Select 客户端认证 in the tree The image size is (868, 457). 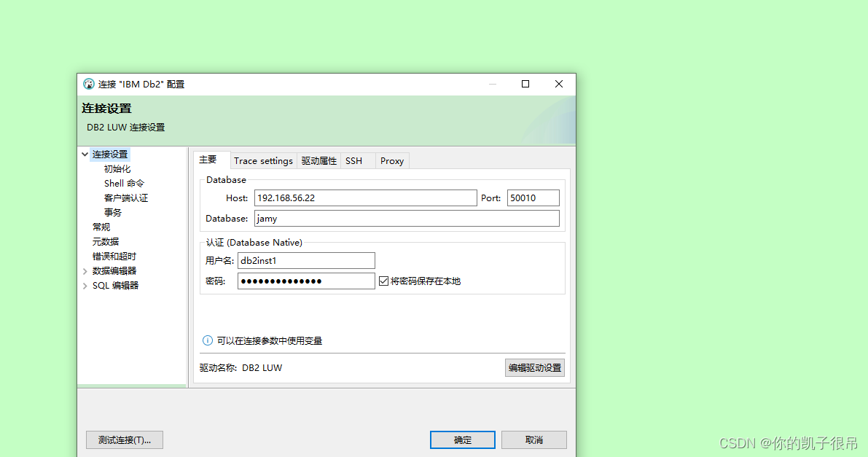coord(126,198)
